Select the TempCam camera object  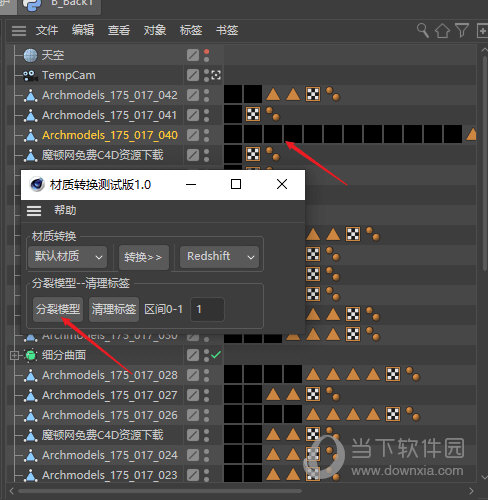click(x=69, y=75)
